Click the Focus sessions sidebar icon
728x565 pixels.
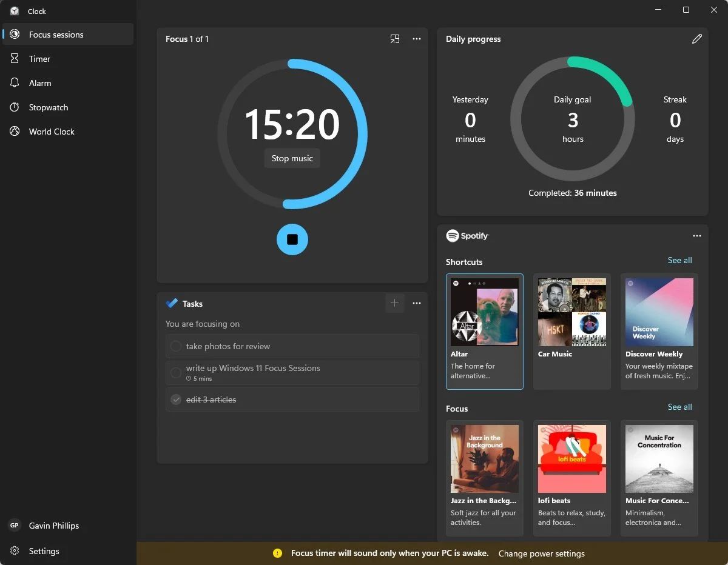pos(15,35)
